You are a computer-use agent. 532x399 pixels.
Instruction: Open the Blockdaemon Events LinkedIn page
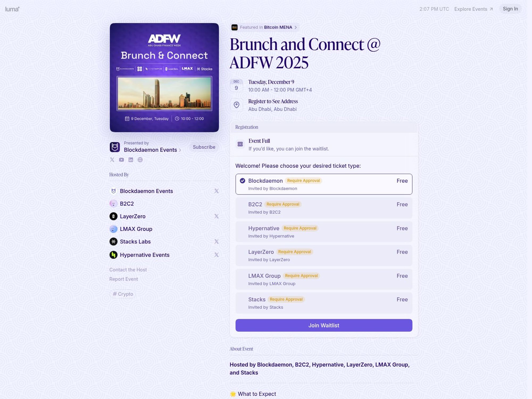pos(131,160)
